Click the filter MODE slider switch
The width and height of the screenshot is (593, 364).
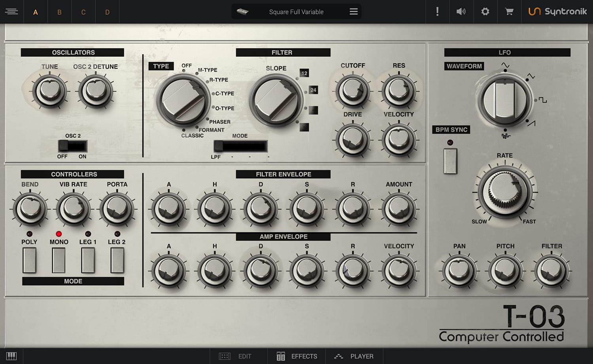click(240, 146)
